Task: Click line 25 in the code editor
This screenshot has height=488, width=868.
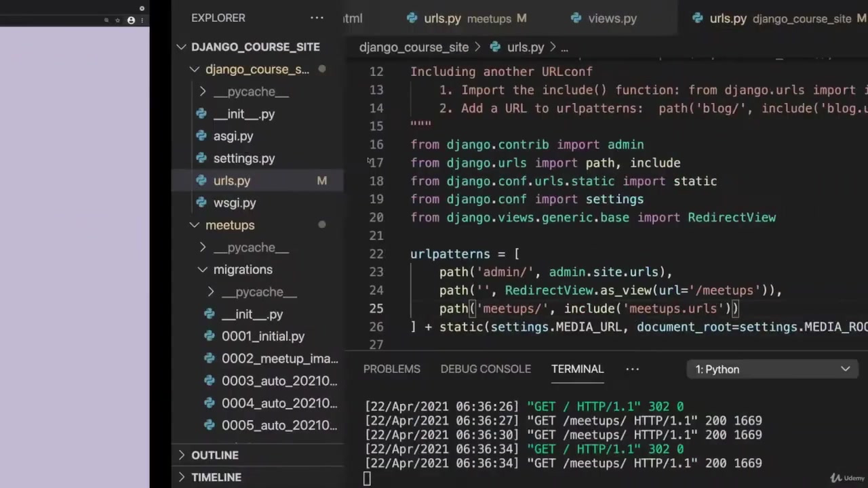Action: (x=587, y=309)
